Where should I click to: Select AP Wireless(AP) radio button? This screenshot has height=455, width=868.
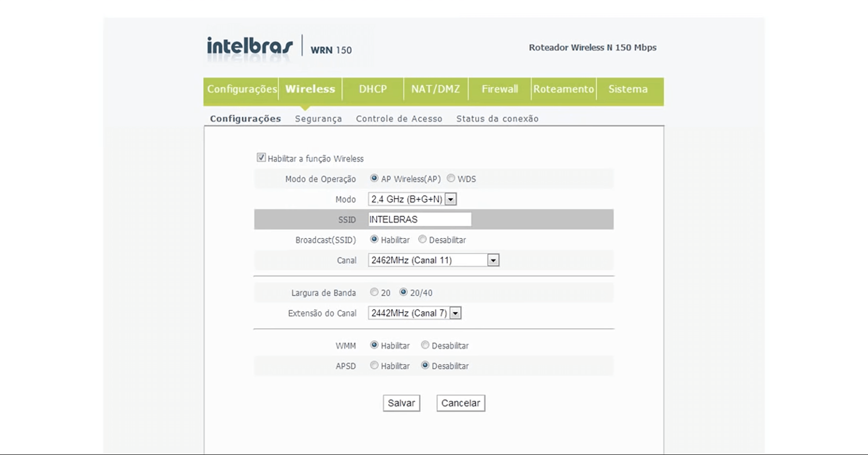(x=374, y=179)
